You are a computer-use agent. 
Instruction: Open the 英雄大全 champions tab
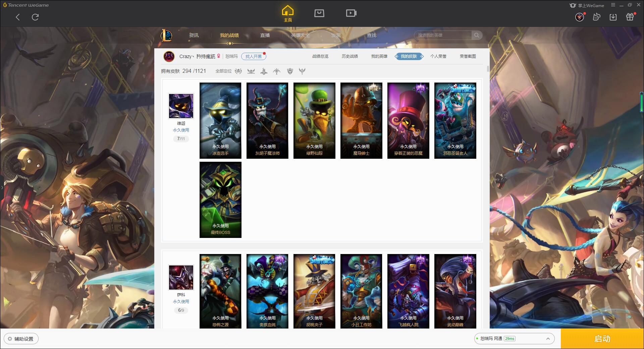301,35
